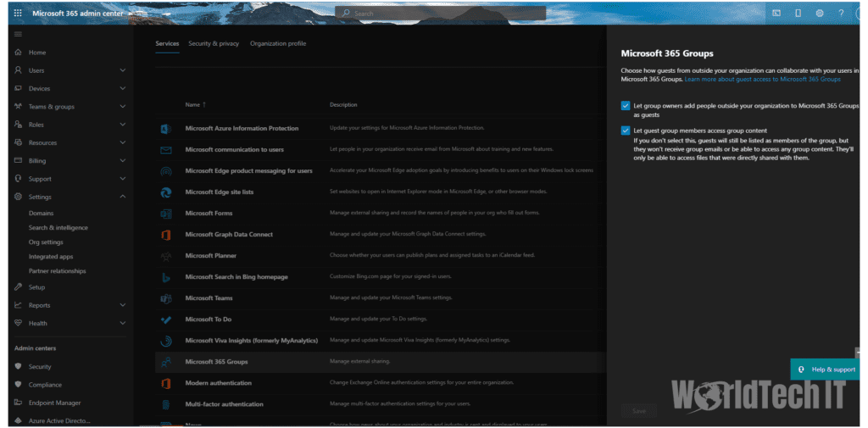Click the Billing card icon
The image size is (868, 428).
coord(19,160)
